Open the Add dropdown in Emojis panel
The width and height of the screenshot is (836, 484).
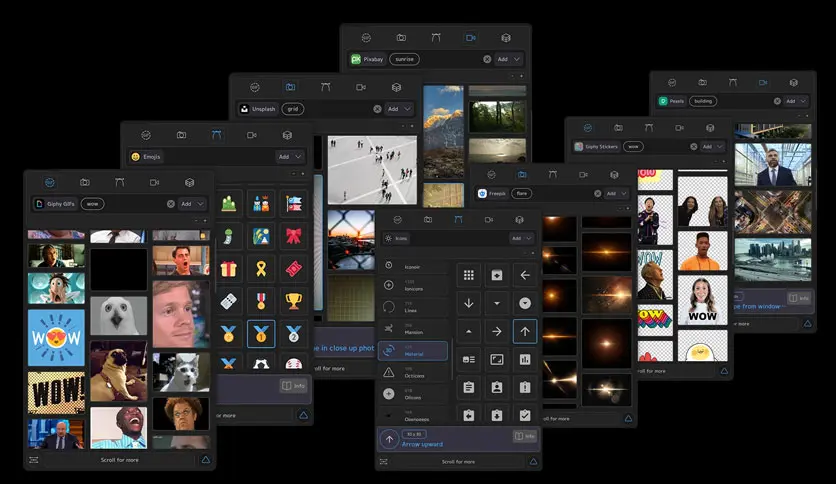(290, 157)
